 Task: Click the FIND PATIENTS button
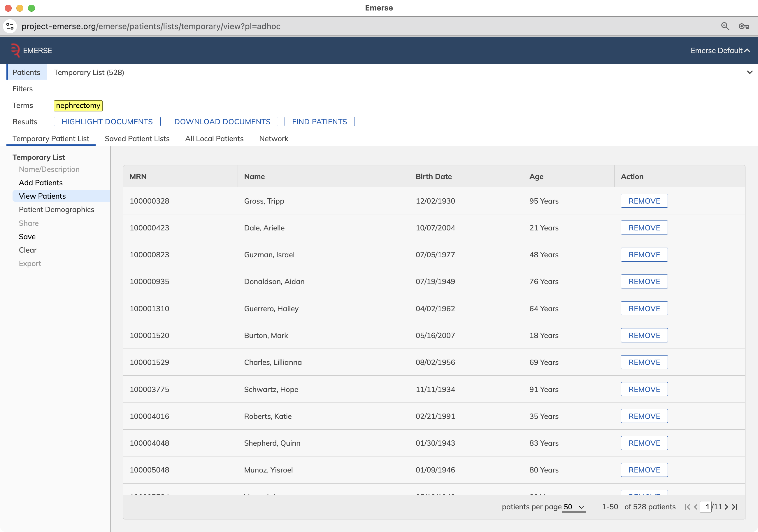point(319,122)
